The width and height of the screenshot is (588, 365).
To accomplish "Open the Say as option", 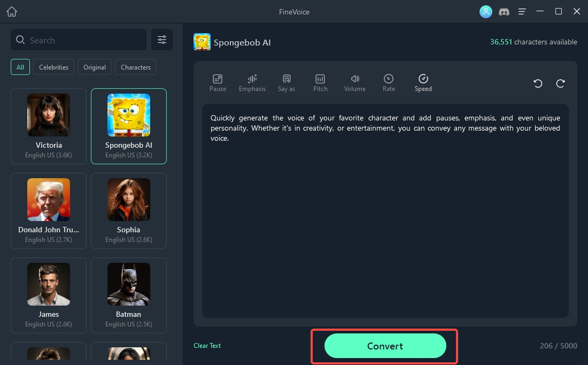I will click(x=287, y=83).
